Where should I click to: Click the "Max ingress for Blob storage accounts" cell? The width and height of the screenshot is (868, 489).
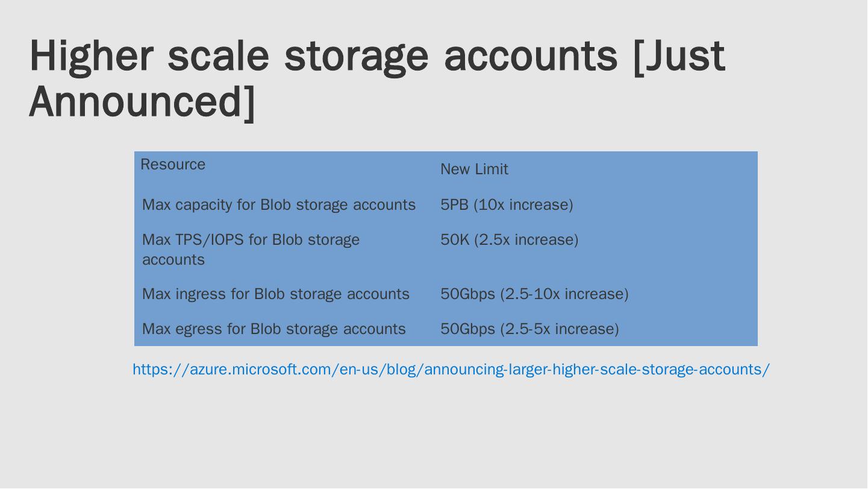(275, 294)
